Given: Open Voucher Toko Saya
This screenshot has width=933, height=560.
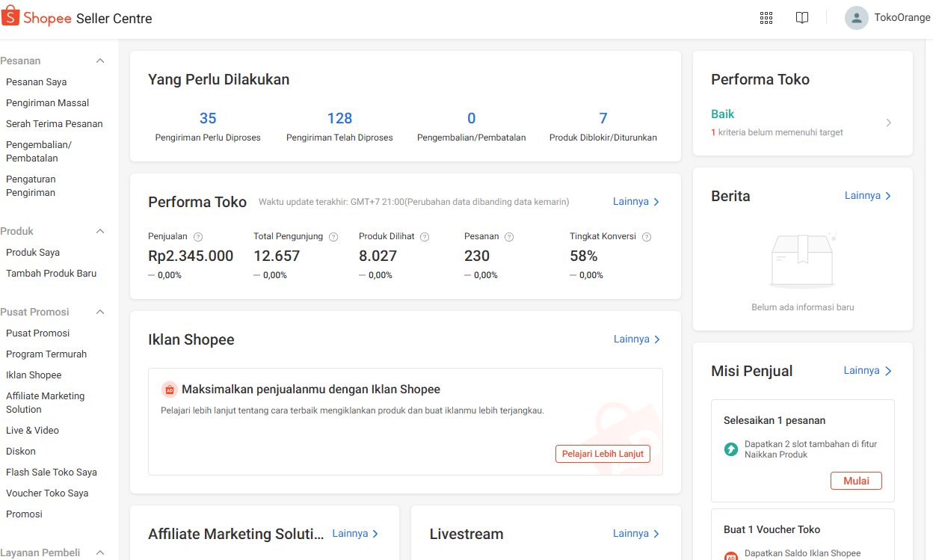Looking at the screenshot, I should coord(47,493).
